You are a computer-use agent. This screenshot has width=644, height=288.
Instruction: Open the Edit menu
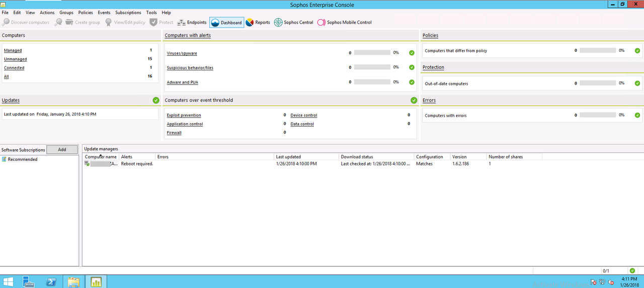coord(17,13)
